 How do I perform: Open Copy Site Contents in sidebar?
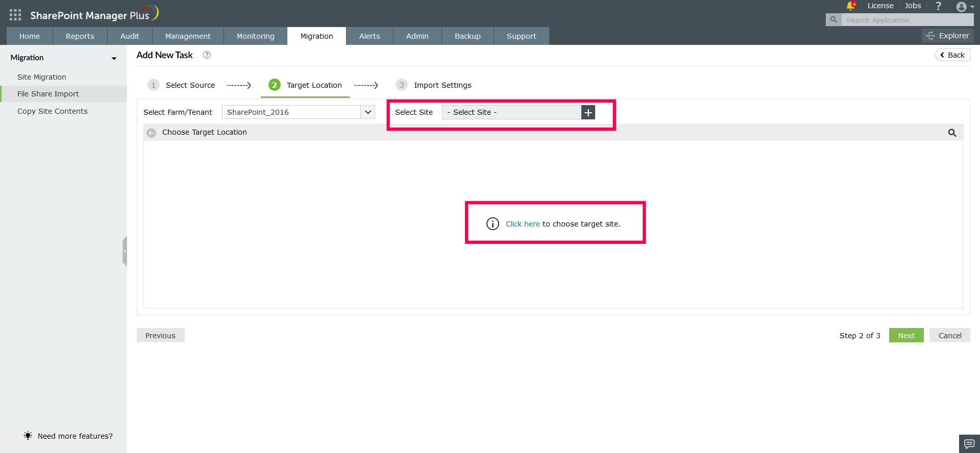pos(53,111)
